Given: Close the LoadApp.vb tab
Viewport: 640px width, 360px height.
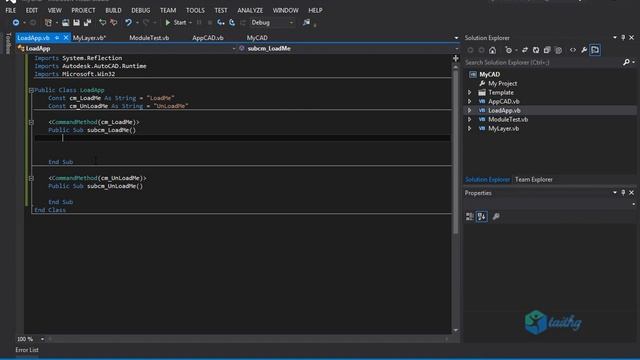Looking at the screenshot, I should click(x=66, y=38).
